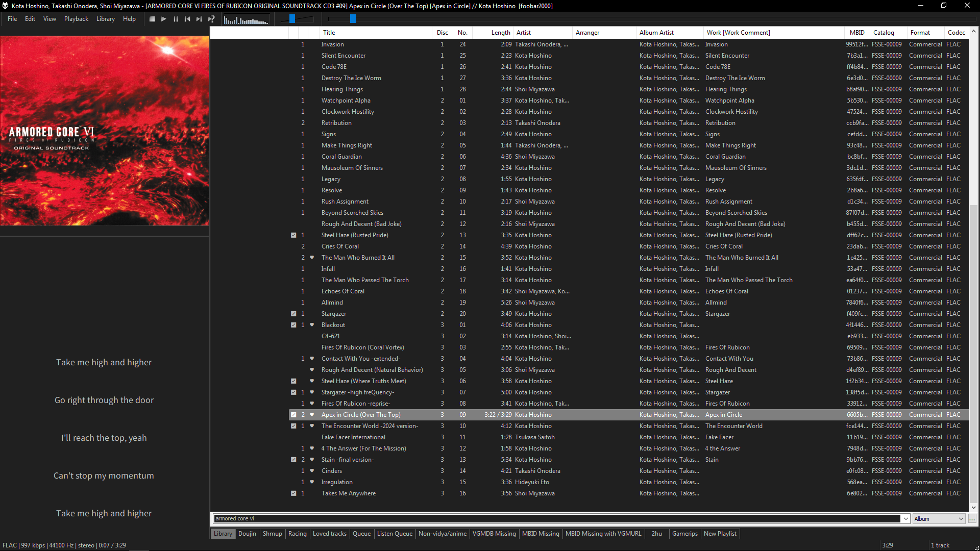This screenshot has width=980, height=551.
Task: Click heart icon on Contact With You -extended-
Action: click(x=312, y=359)
